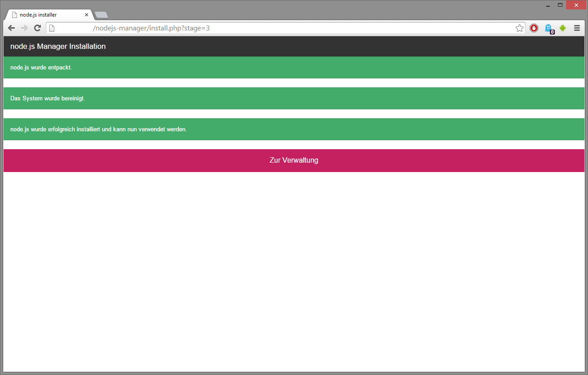
Task: Maximize the browser window
Action: click(x=560, y=5)
